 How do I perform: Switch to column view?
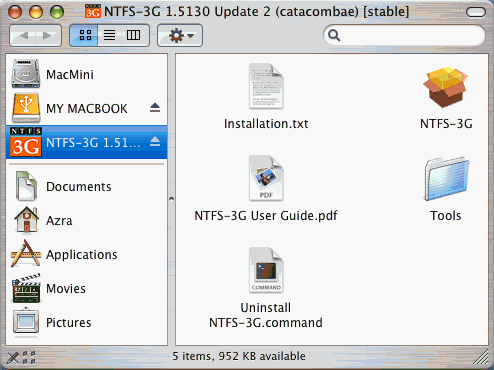click(134, 35)
